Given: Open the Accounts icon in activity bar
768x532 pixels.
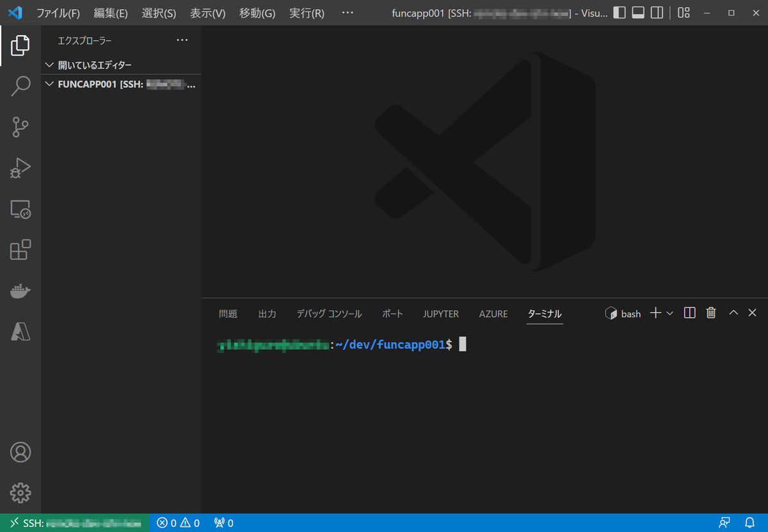Looking at the screenshot, I should click(x=20, y=452).
